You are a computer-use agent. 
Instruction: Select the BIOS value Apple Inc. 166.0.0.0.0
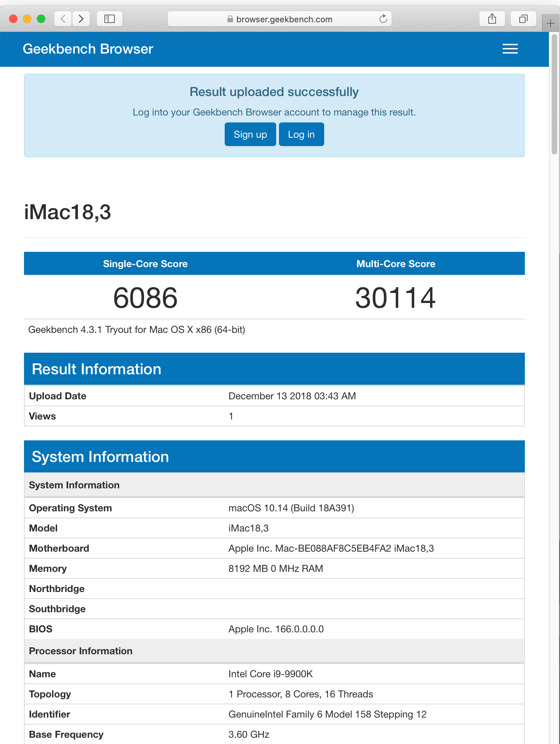(276, 629)
